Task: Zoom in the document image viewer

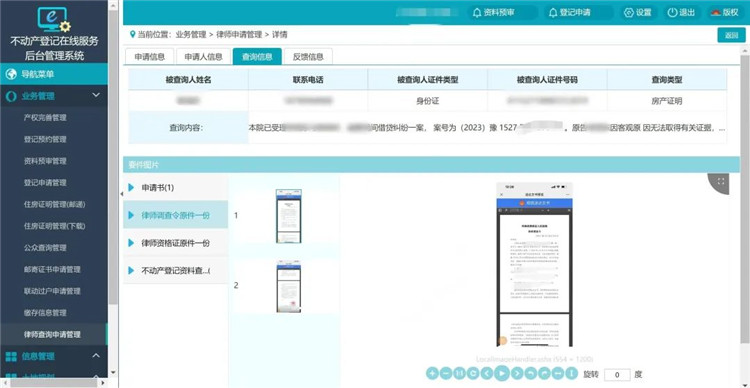Action: point(431,373)
